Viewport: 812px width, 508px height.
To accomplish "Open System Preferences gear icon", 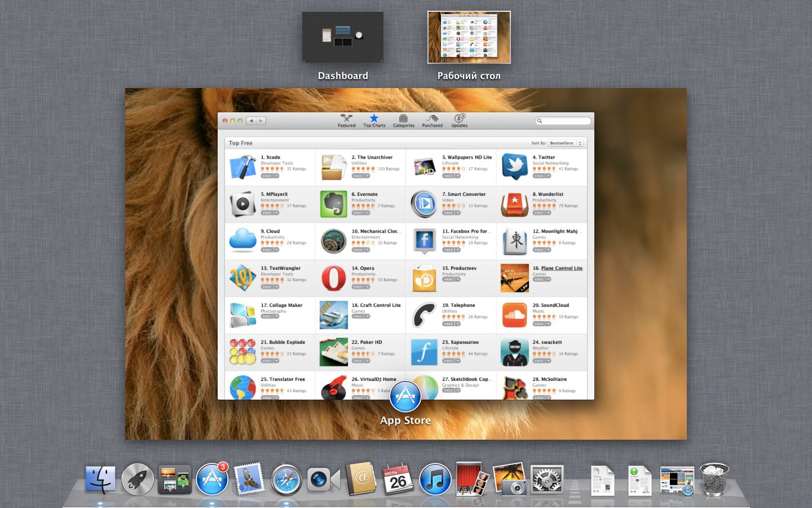I will pyautogui.click(x=547, y=480).
